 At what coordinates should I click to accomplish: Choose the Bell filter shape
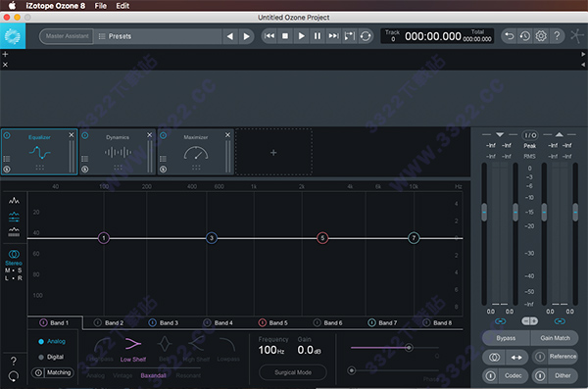pos(165,349)
